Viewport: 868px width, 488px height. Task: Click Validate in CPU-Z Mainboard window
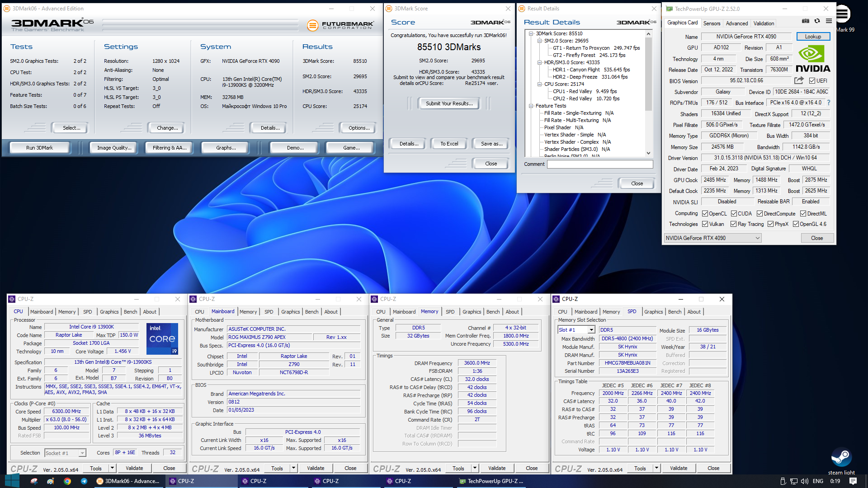[x=315, y=468]
